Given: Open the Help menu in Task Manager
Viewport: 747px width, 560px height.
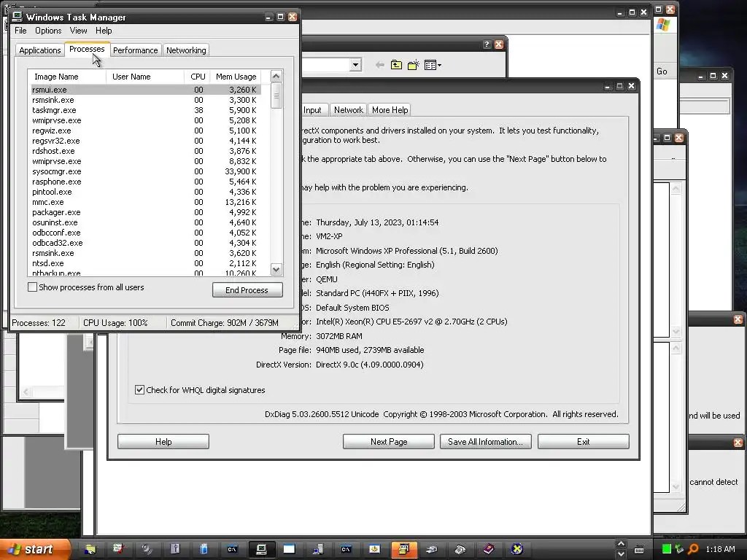Looking at the screenshot, I should coord(104,31).
